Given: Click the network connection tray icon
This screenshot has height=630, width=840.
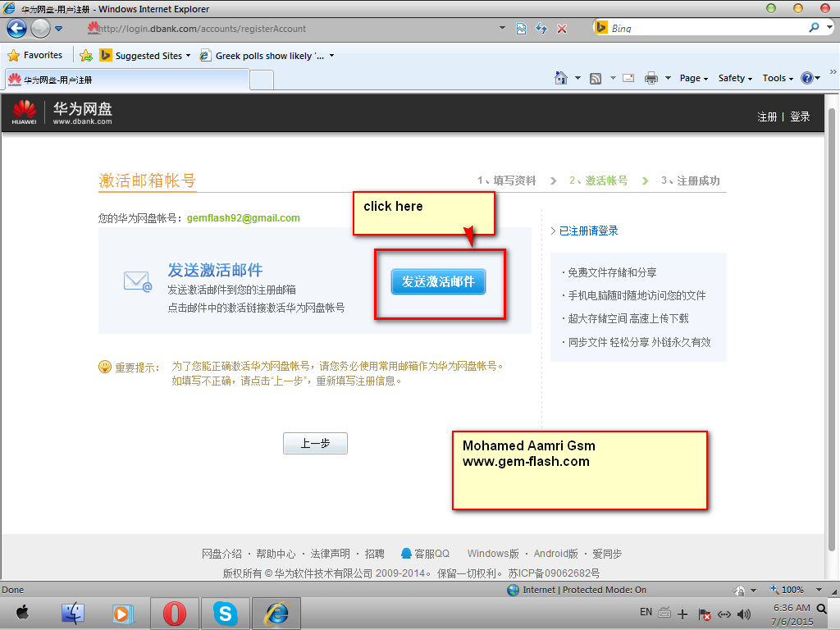Looking at the screenshot, I should tap(724, 614).
